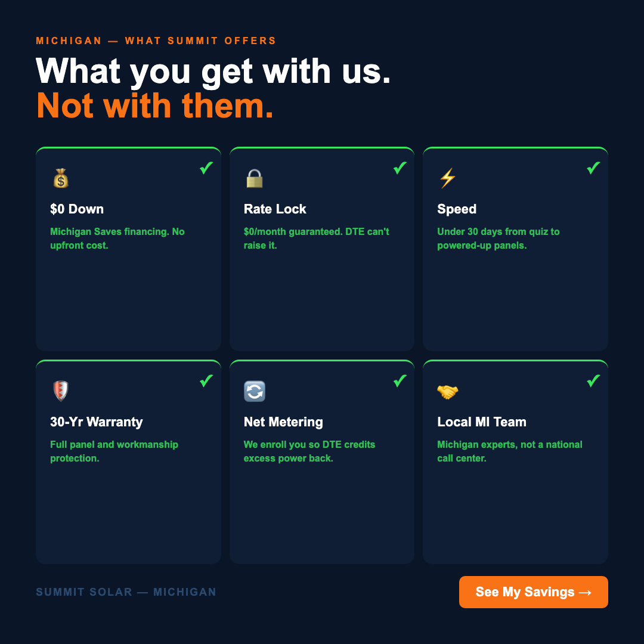The height and width of the screenshot is (644, 644).
Task: Click the shield warranty icon
Action: pyautogui.click(x=60, y=391)
